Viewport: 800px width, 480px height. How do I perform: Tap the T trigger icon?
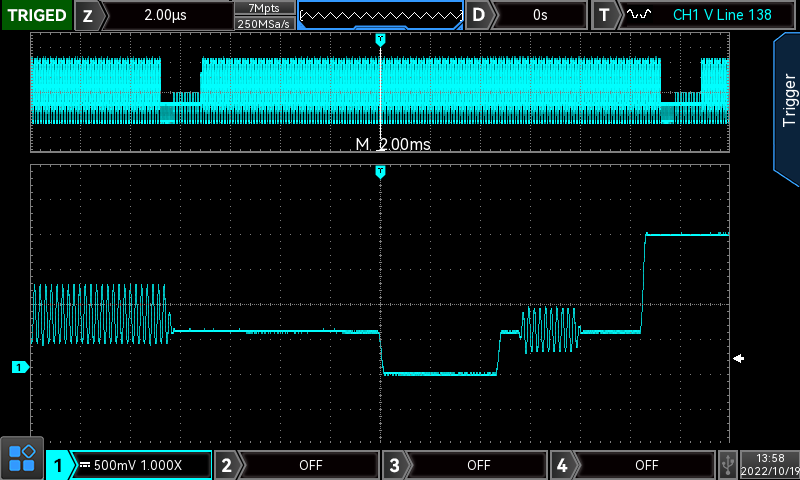[x=604, y=15]
